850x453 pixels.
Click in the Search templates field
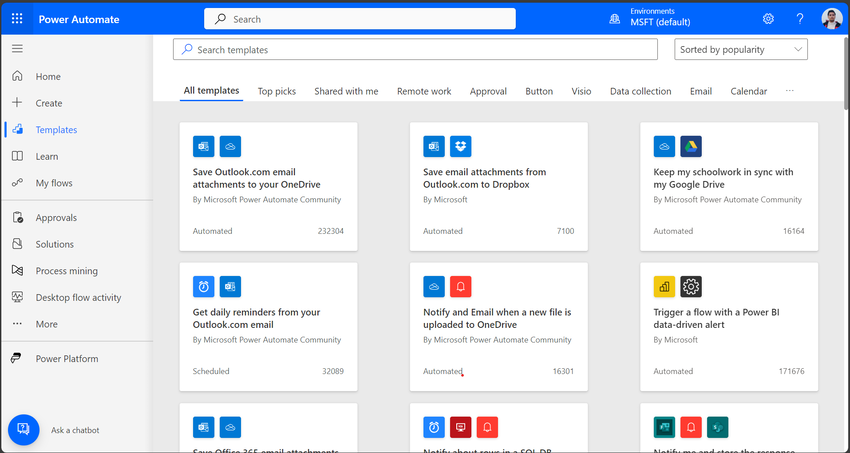tap(415, 49)
